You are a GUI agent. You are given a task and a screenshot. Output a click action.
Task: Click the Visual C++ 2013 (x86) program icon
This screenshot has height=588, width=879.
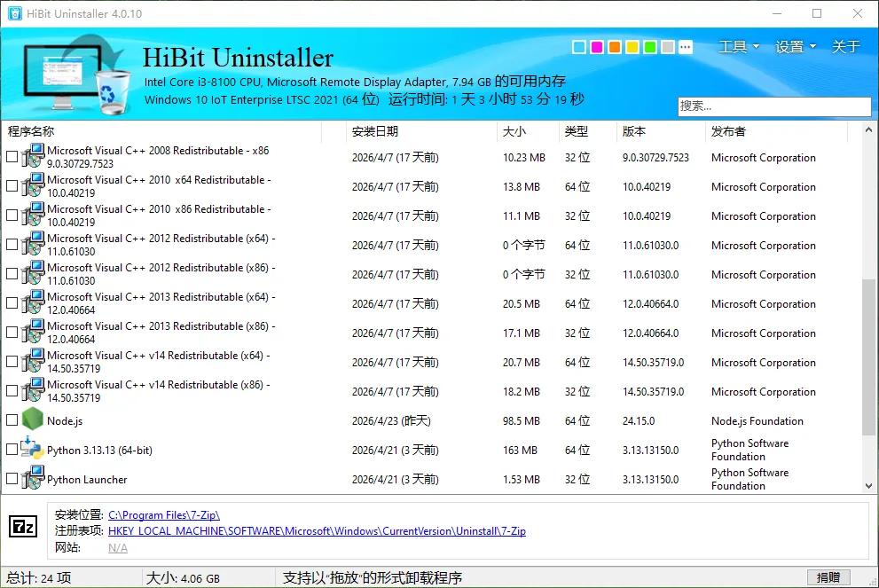(x=33, y=332)
